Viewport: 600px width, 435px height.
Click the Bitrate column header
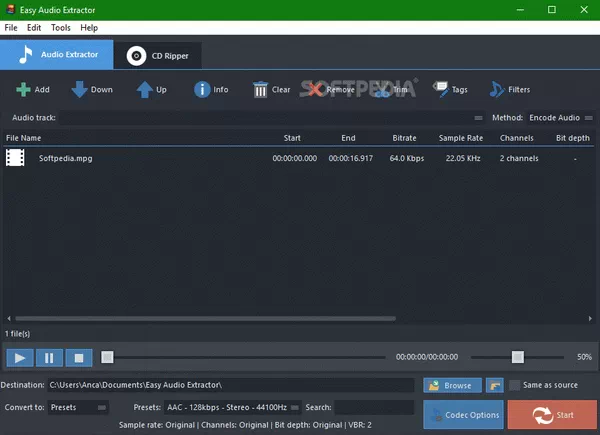pos(404,138)
